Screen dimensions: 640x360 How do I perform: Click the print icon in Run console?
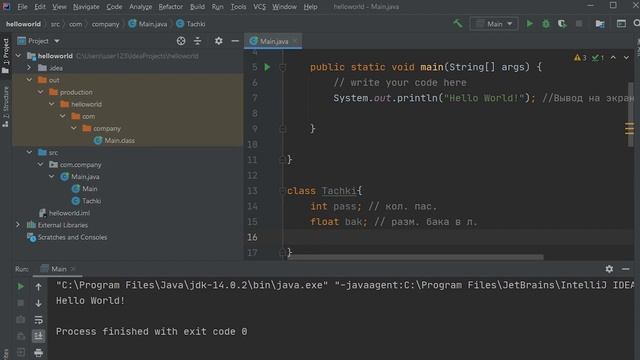pyautogui.click(x=38, y=352)
